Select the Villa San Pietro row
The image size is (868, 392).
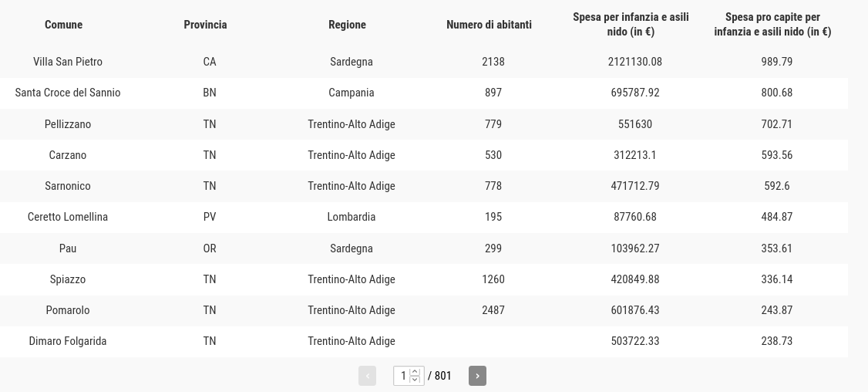pos(424,62)
